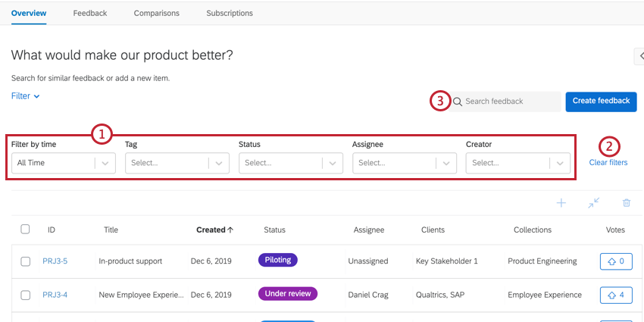This screenshot has height=322, width=644.
Task: Click the Clear filters link
Action: pos(608,162)
